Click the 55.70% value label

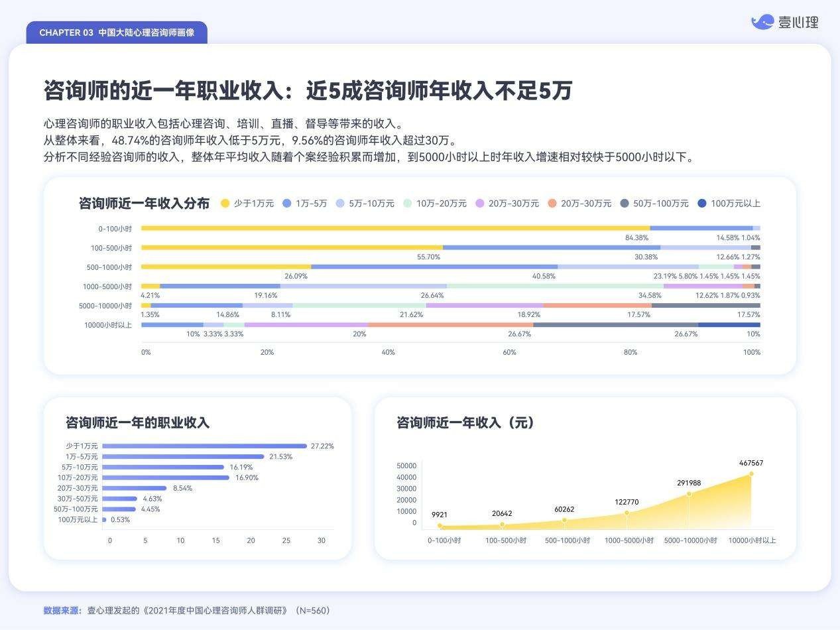[x=428, y=257]
